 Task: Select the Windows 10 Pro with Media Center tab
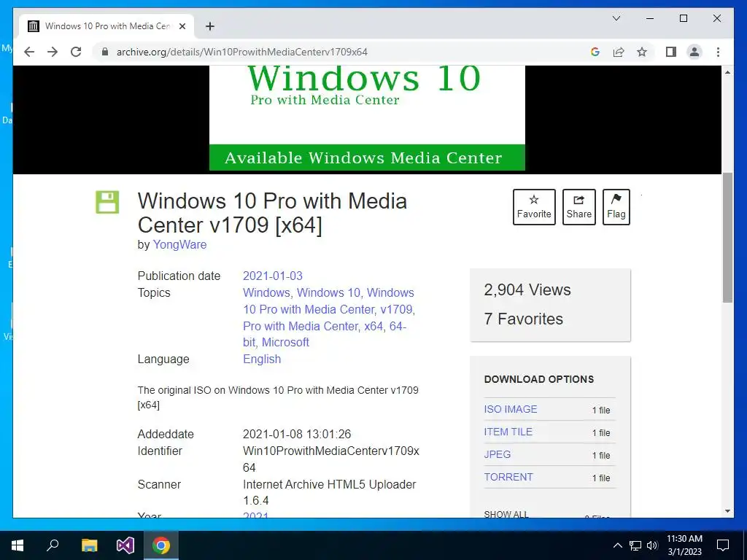[x=107, y=26]
